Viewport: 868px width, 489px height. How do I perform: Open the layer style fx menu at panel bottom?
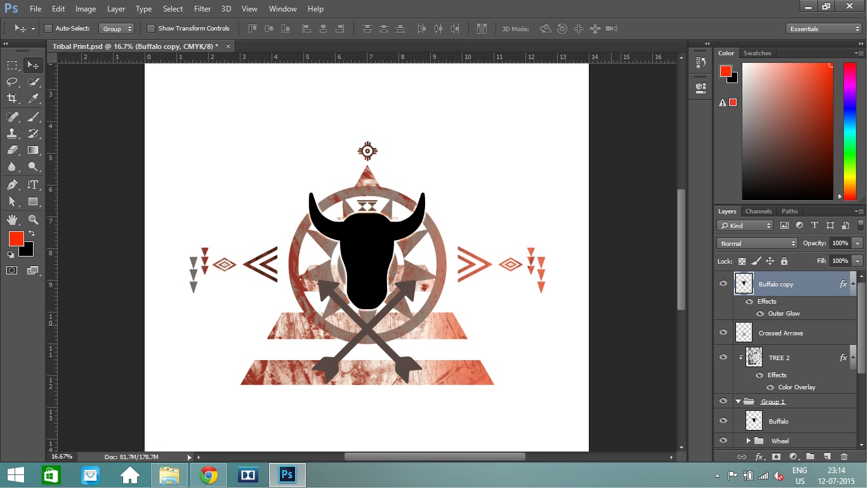tap(759, 457)
